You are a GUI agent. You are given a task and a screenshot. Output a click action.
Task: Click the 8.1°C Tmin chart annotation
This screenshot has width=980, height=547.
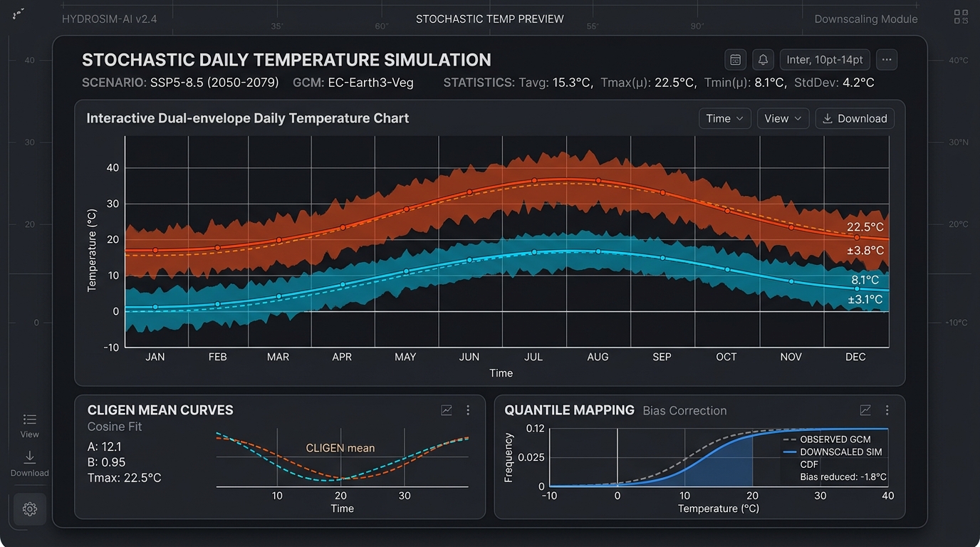coord(866,281)
